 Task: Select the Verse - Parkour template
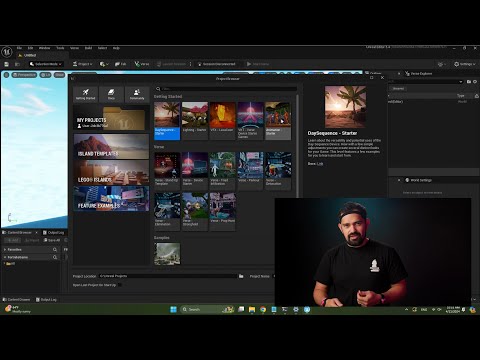pyautogui.click(x=250, y=171)
